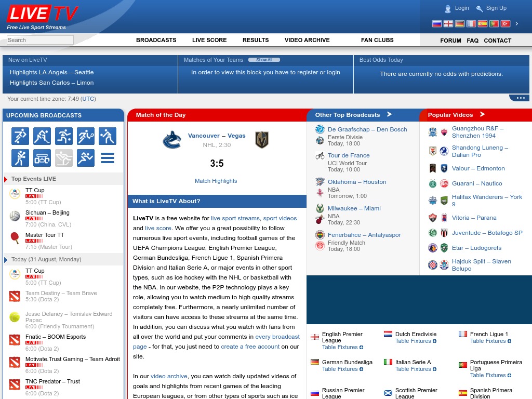
Task: Expand Italian Serie A Table Fixtures plus
Action: tap(435, 369)
